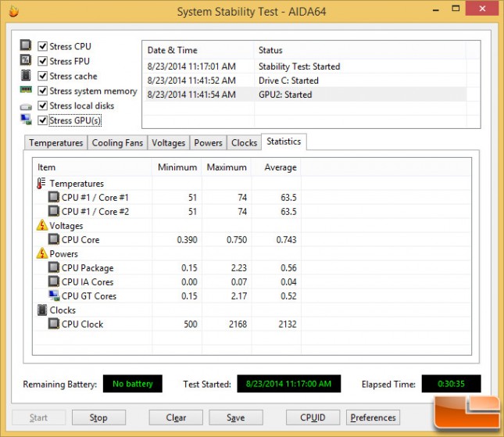Click the Average column header
The image size is (504, 437).
[277, 167]
